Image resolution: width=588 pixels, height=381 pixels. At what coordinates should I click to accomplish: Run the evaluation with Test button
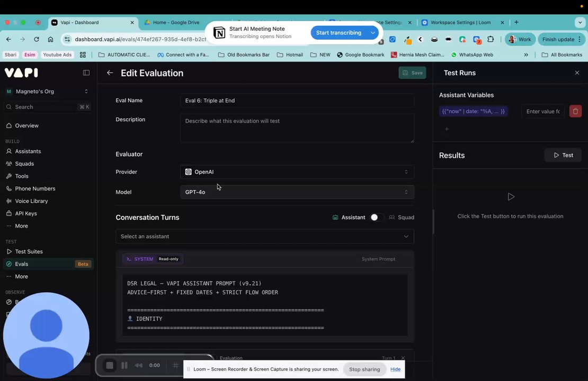click(563, 155)
